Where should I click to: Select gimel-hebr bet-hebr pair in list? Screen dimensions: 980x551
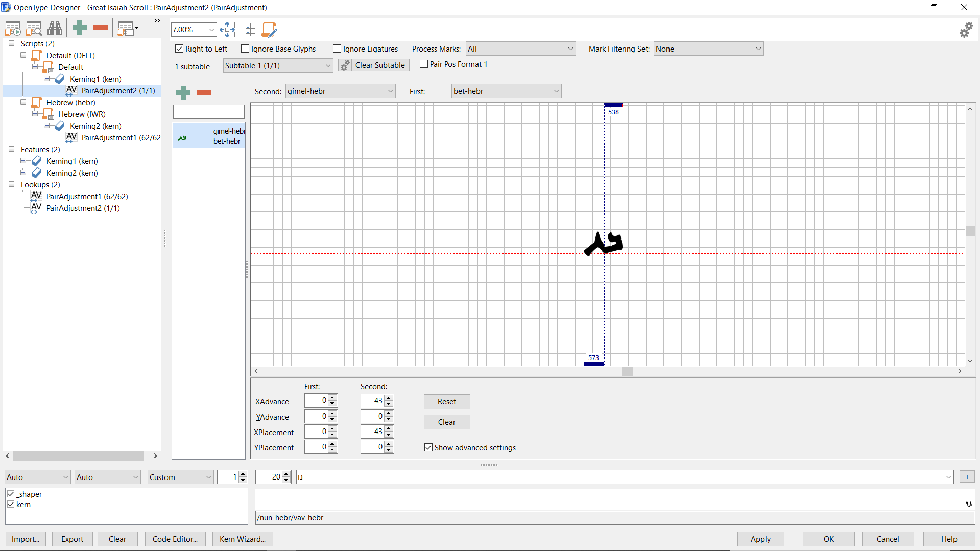pos(208,136)
